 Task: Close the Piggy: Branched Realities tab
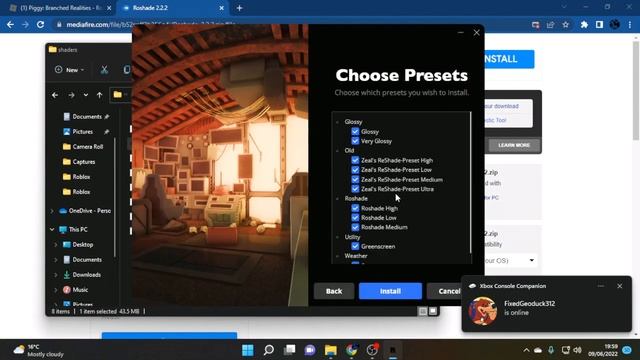109,8
